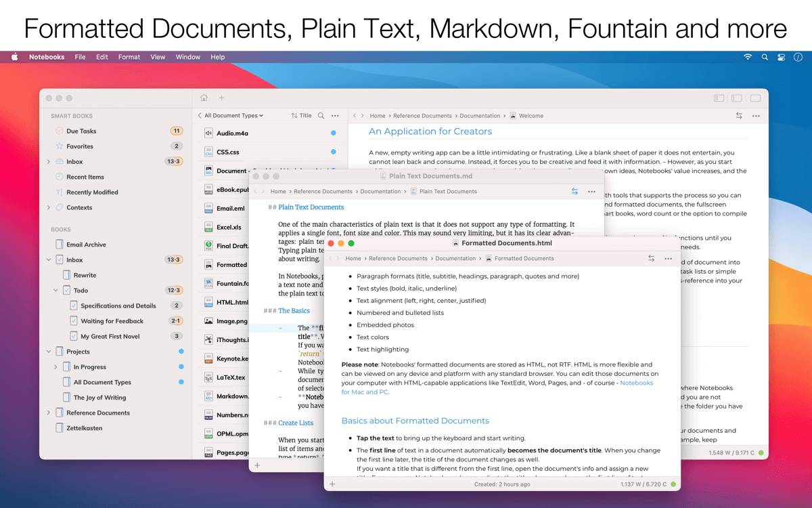Click Documentation breadcrumb in Welcome document header
The width and height of the screenshot is (812, 508).
(x=480, y=116)
